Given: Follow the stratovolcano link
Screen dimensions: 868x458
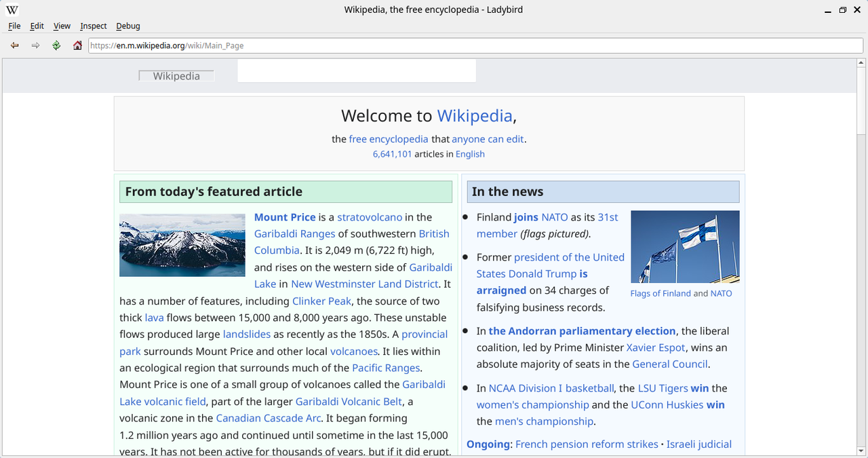Looking at the screenshot, I should pos(370,217).
